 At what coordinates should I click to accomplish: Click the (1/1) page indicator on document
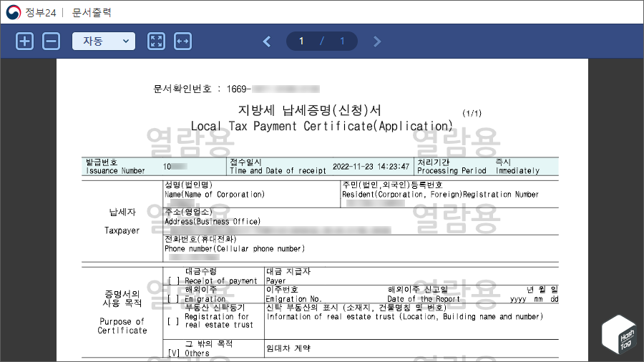click(x=472, y=113)
